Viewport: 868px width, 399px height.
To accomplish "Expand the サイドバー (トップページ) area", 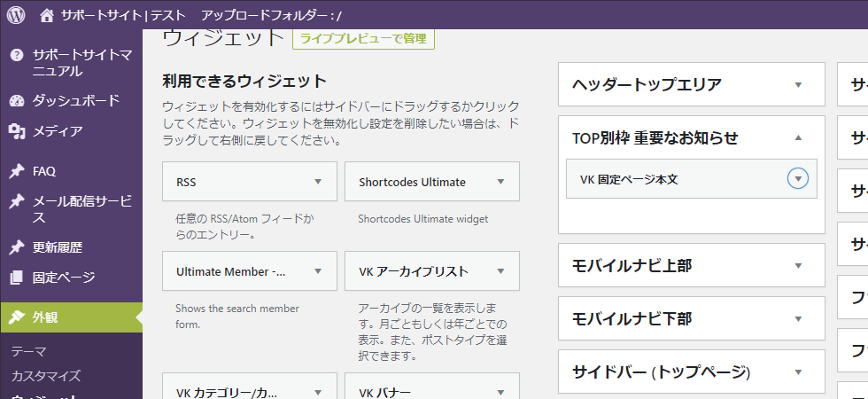I will [x=798, y=372].
